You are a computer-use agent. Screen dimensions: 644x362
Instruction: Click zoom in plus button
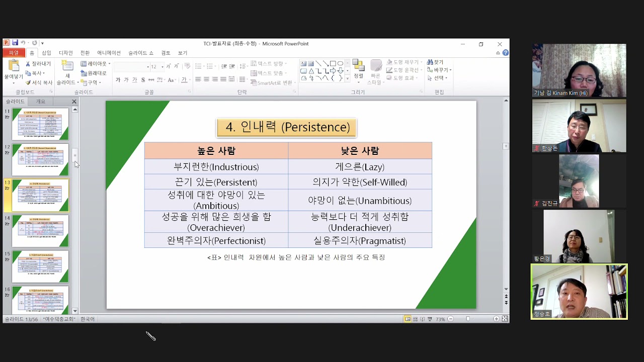pyautogui.click(x=497, y=319)
